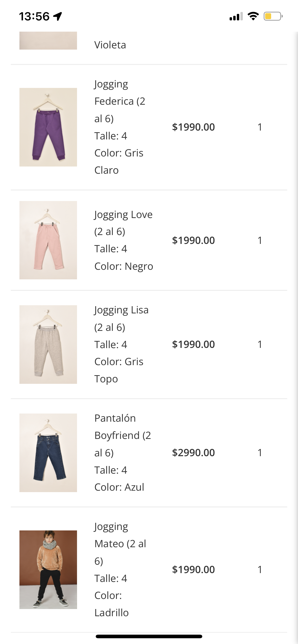
Task: Tap the 13:56 clock in status bar
Action: click(34, 16)
